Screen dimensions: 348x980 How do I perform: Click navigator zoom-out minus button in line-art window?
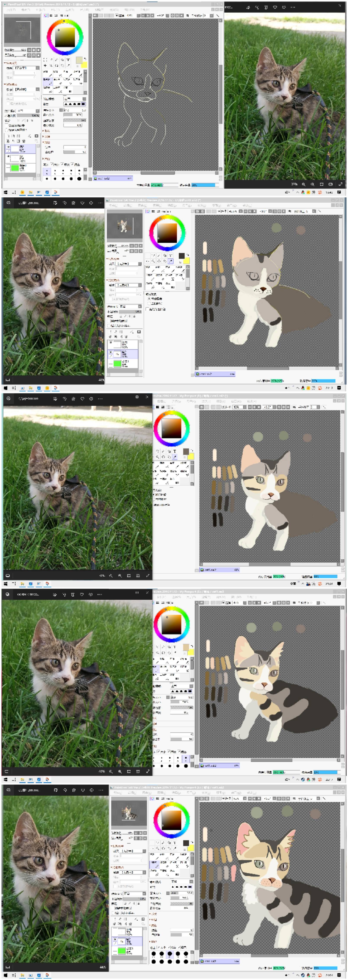30,50
